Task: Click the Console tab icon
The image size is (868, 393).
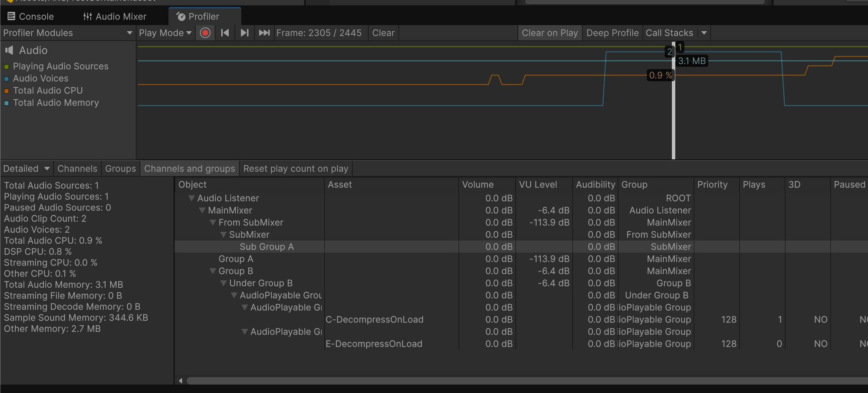Action: (x=11, y=16)
